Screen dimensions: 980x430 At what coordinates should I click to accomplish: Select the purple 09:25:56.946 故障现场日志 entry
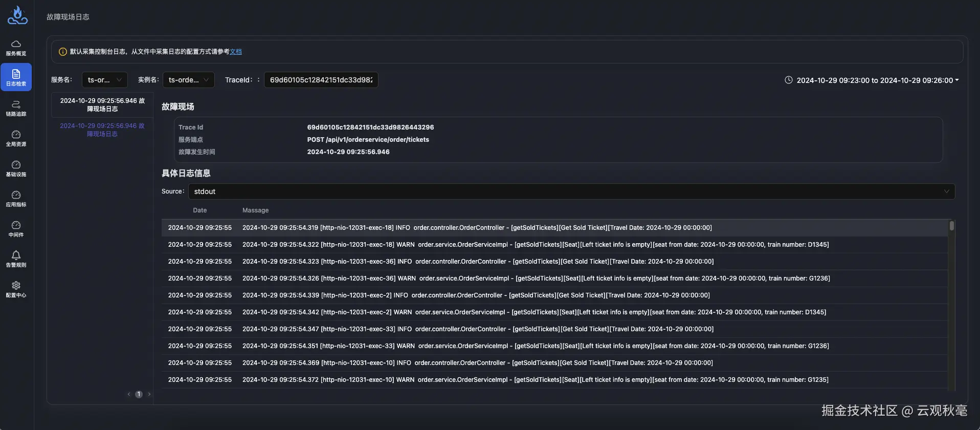(x=102, y=130)
